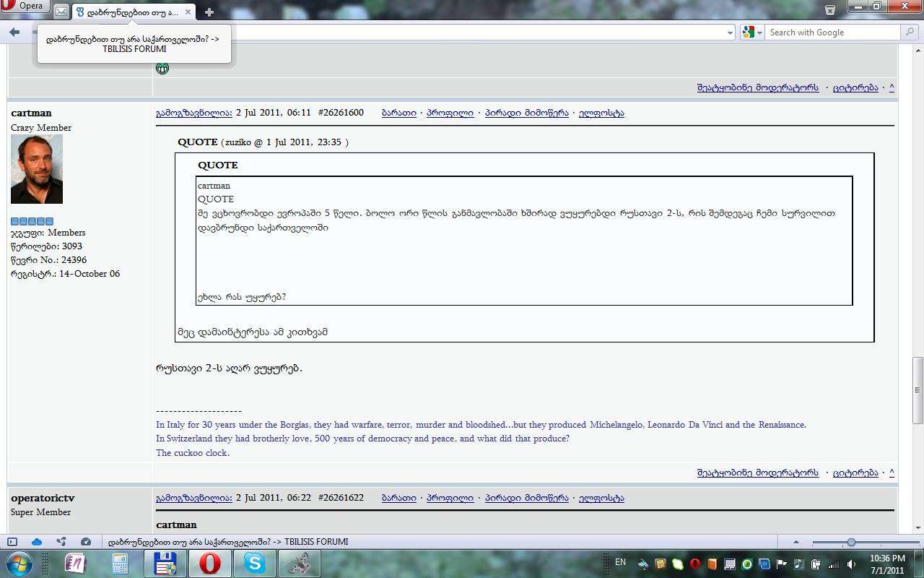The width and height of the screenshot is (924, 578).
Task: Open the Calculator from the taskbar
Action: tap(120, 563)
